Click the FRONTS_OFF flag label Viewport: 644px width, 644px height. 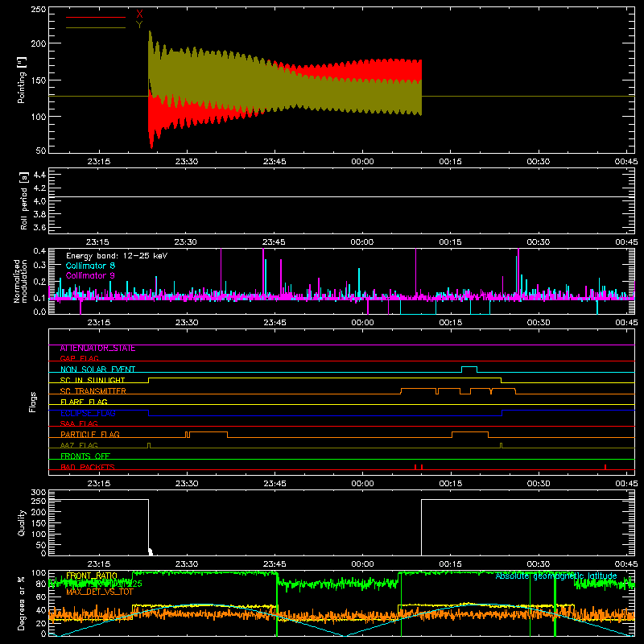point(85,456)
